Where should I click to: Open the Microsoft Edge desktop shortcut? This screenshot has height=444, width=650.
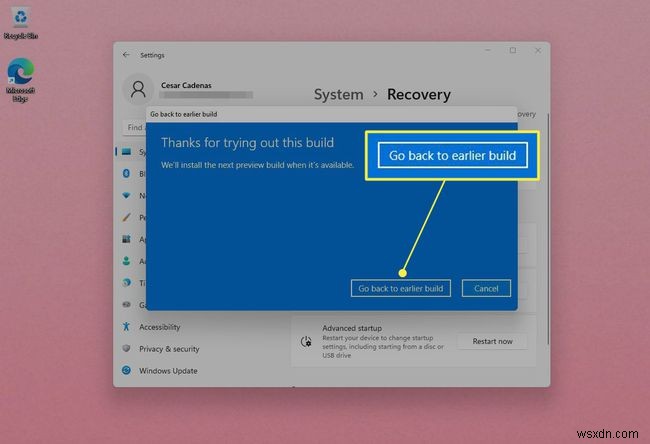point(20,79)
